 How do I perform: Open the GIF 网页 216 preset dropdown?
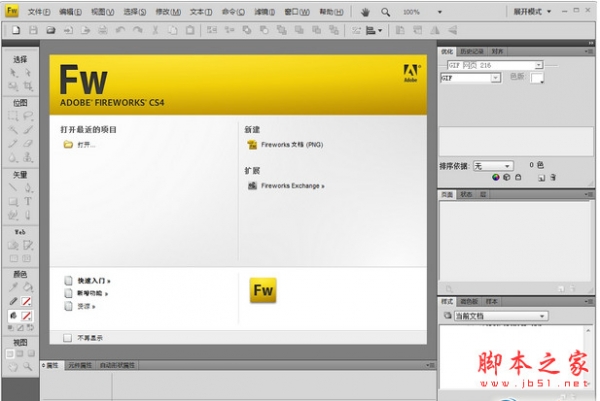(539, 65)
